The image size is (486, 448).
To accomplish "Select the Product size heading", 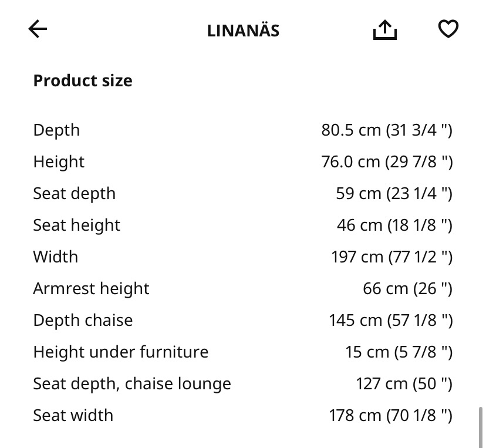I will [x=83, y=80].
